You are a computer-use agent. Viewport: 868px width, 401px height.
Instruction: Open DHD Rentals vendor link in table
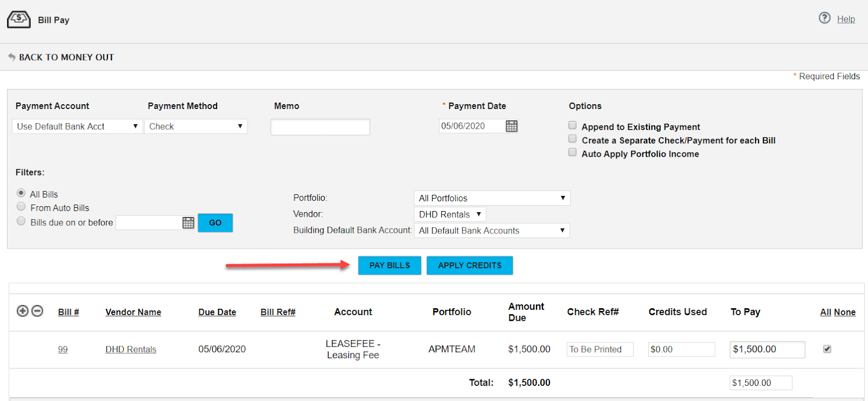tap(131, 349)
